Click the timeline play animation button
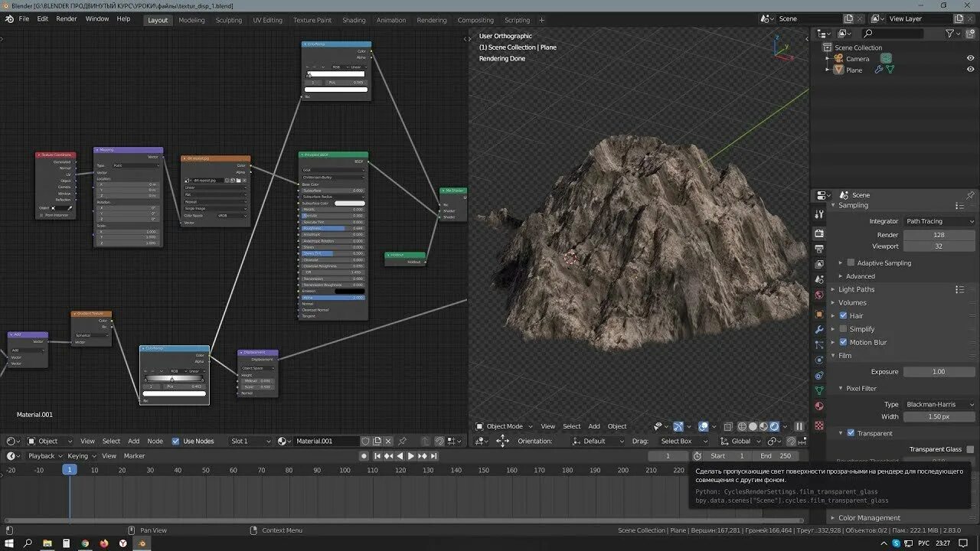 (x=410, y=456)
